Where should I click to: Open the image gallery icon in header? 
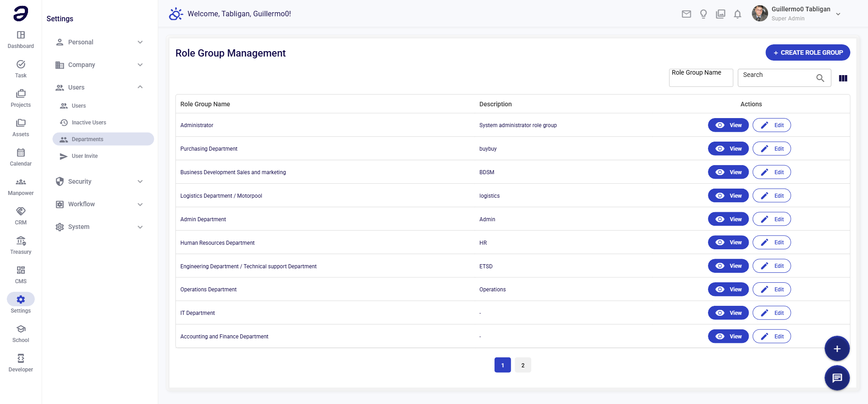pyautogui.click(x=721, y=14)
